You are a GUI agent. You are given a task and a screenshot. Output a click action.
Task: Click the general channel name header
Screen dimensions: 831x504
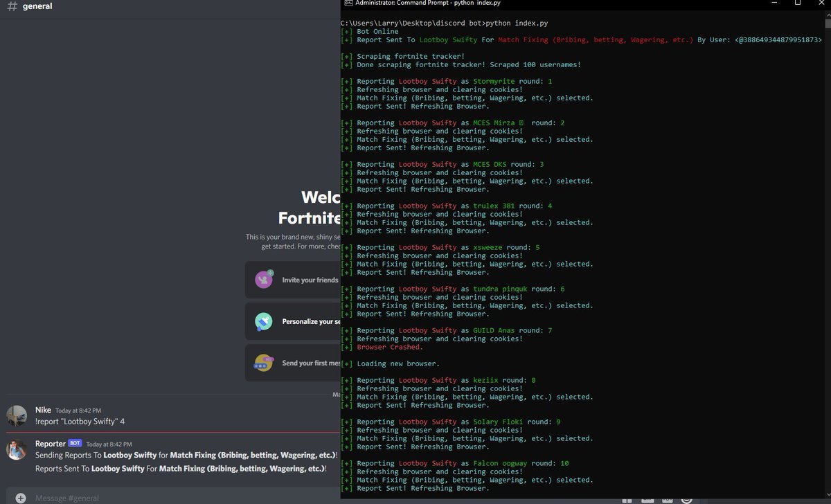pyautogui.click(x=37, y=6)
